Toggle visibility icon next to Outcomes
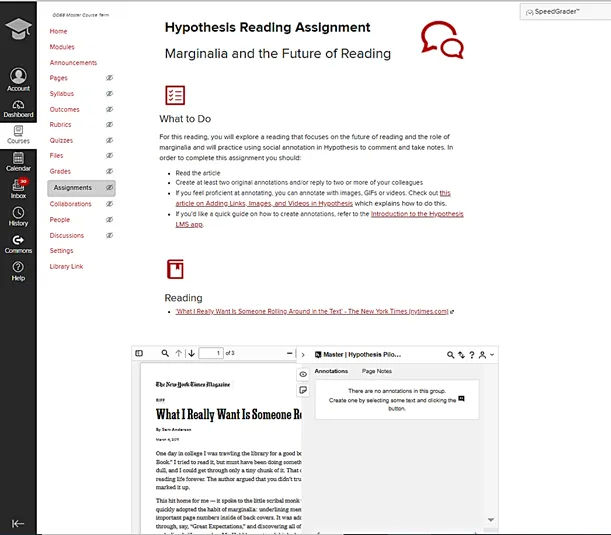This screenshot has width=611, height=535. pos(109,109)
